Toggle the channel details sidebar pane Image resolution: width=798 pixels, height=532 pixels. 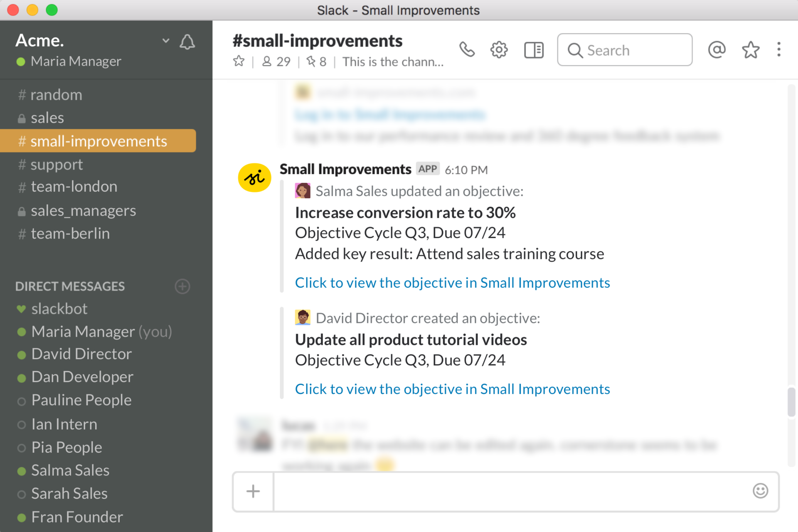point(534,50)
